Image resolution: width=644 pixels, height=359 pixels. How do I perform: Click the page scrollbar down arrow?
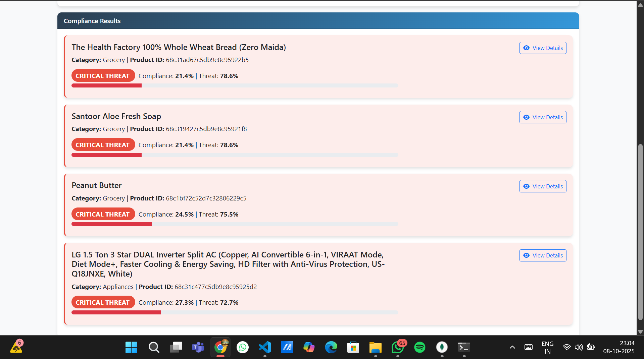pyautogui.click(x=640, y=332)
